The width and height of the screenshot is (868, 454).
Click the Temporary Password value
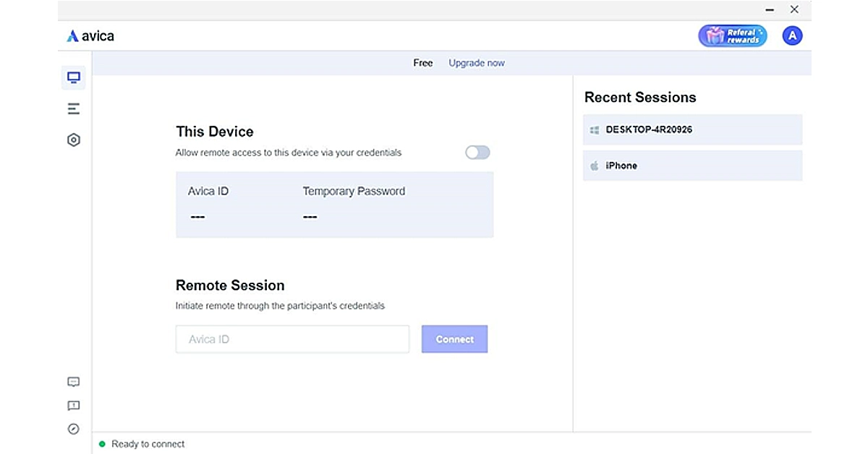pyautogui.click(x=310, y=217)
